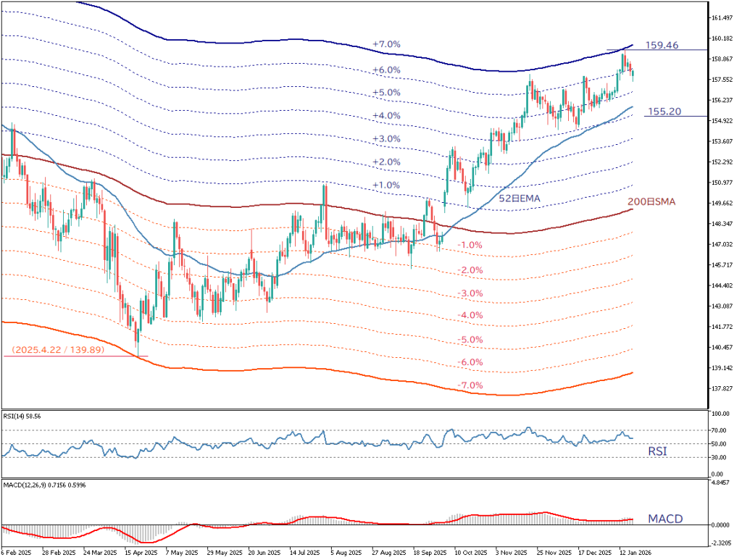This screenshot has width=742, height=560.
Task: Select the large MACD panel label
Action: tap(665, 519)
